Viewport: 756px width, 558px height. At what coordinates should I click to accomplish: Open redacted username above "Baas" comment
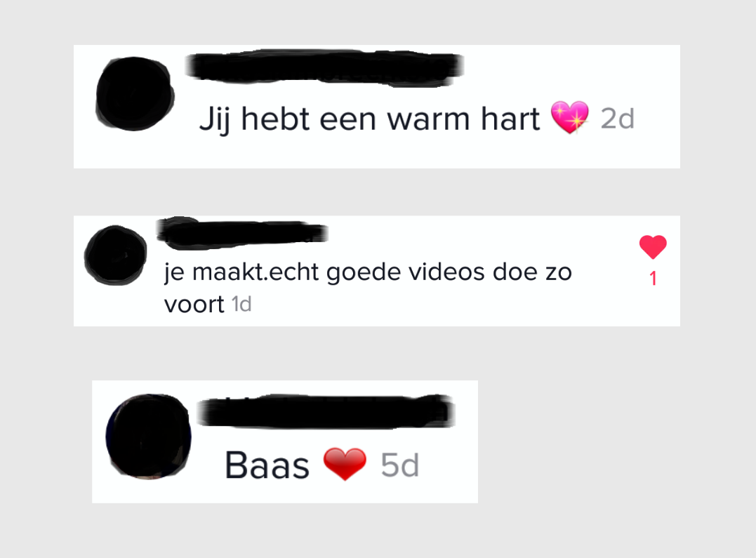pos(326,411)
